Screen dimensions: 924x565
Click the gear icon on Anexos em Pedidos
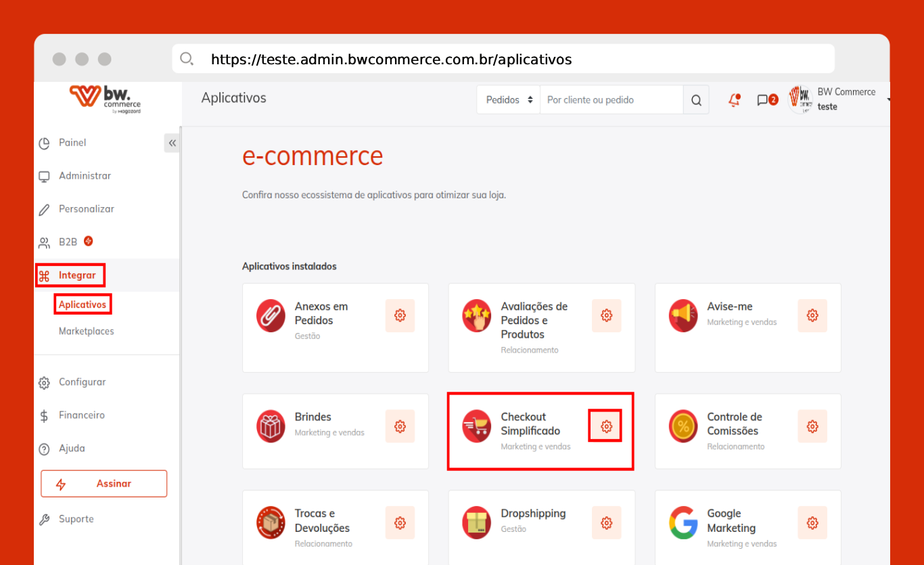pos(400,315)
